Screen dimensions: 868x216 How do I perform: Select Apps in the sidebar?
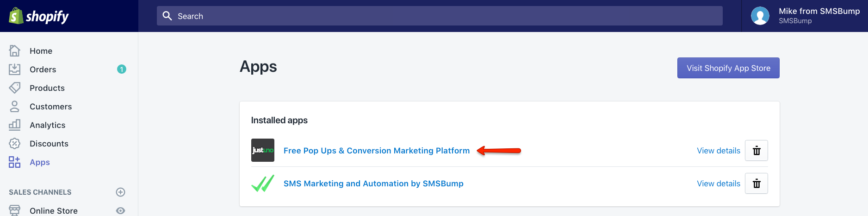[x=40, y=162]
